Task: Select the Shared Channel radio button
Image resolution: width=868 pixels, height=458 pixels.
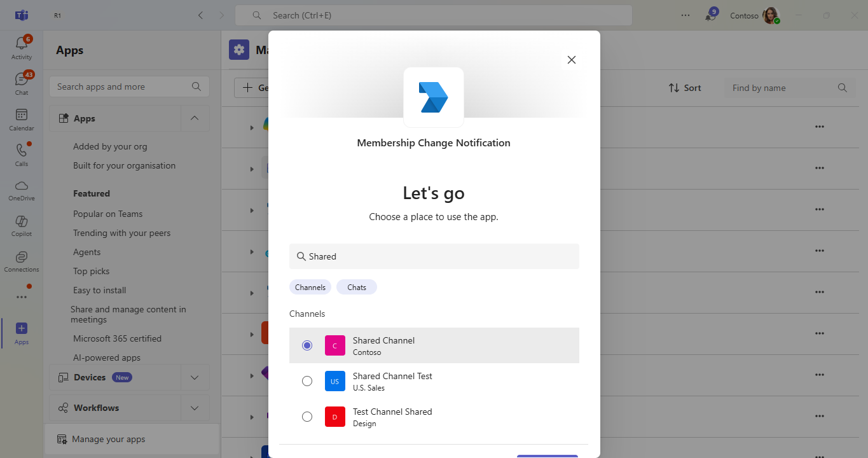Action: (307, 345)
